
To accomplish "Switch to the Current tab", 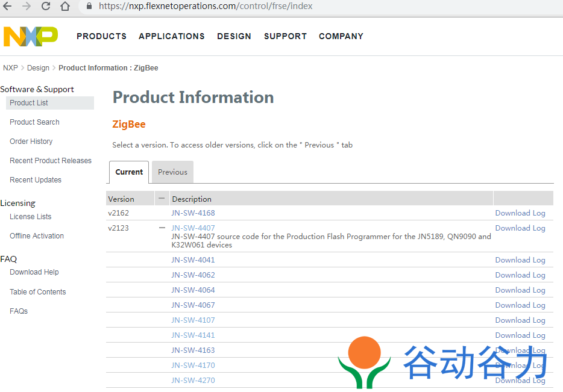I will point(129,172).
